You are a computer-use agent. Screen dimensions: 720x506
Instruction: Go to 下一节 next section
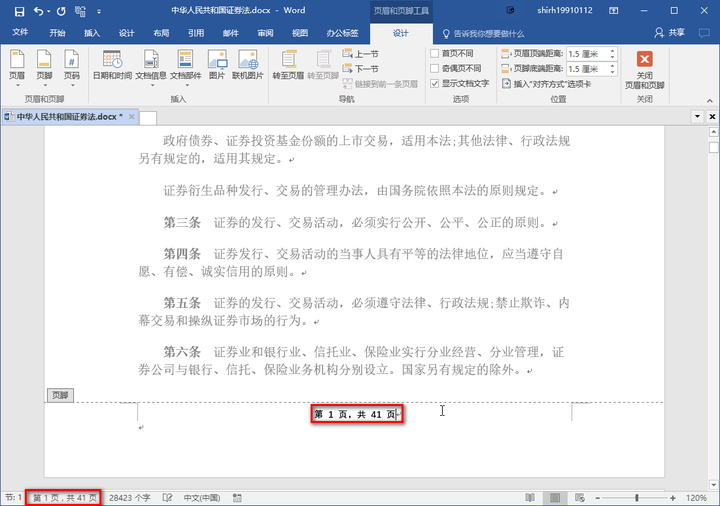[361, 69]
